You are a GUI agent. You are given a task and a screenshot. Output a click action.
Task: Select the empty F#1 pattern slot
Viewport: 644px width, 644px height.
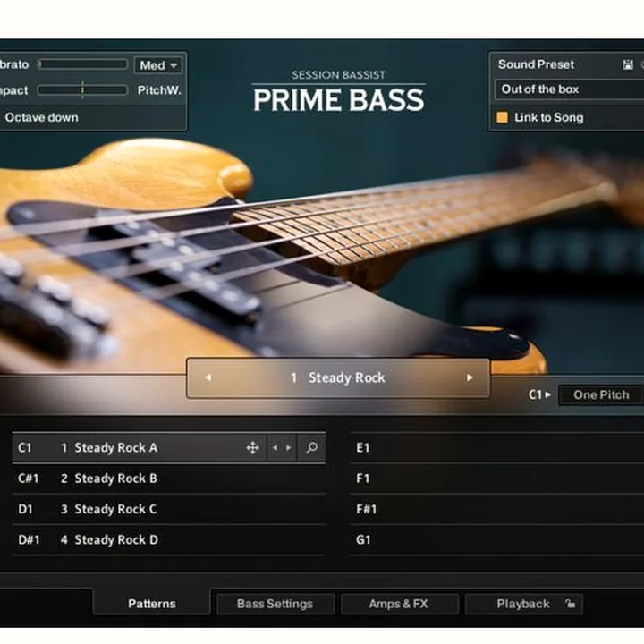pyautogui.click(x=497, y=509)
